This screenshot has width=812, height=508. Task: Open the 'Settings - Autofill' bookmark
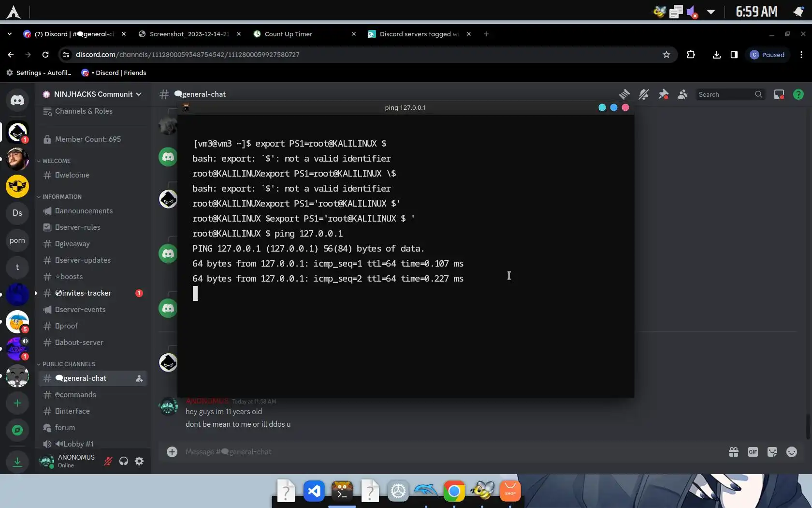pos(39,73)
